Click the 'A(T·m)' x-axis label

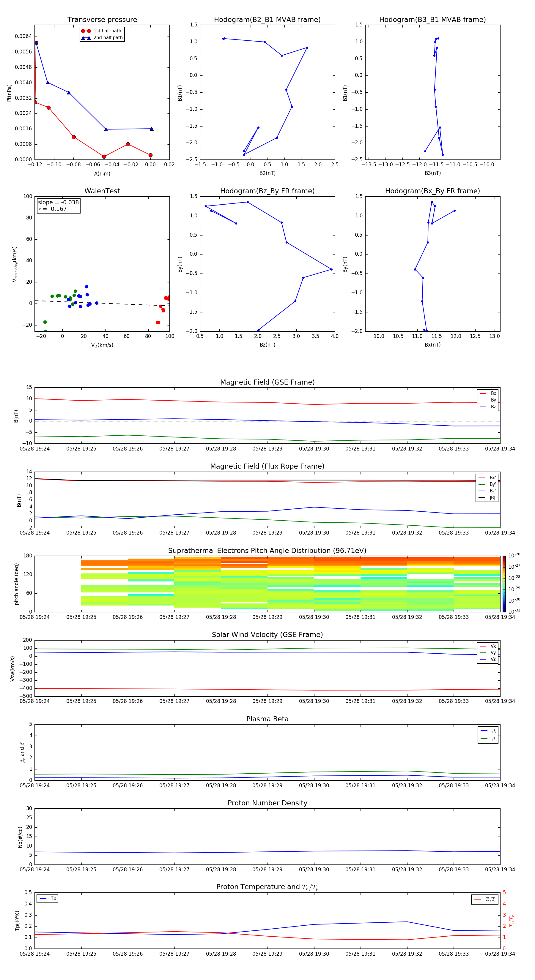pyautogui.click(x=102, y=174)
